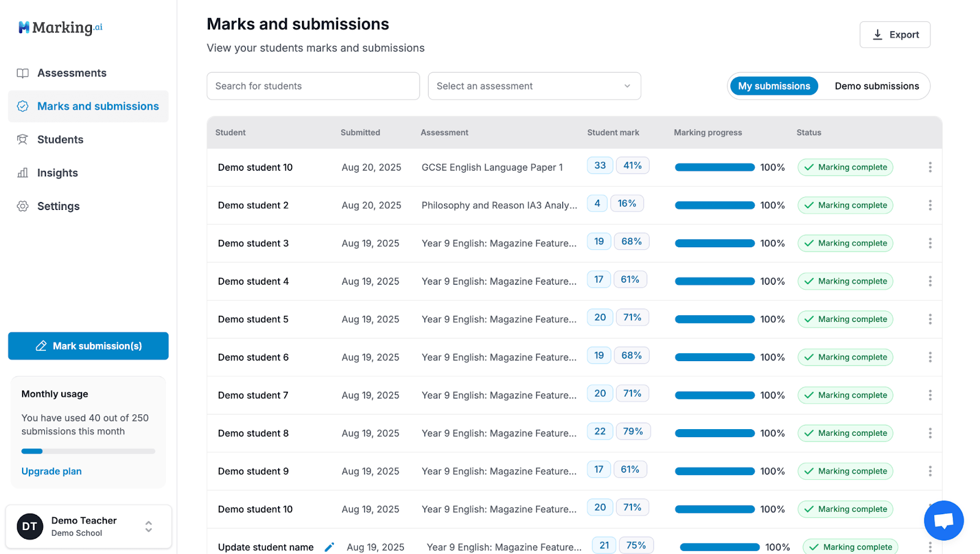Open the kebab menu on Demo student 5 row

tap(930, 319)
